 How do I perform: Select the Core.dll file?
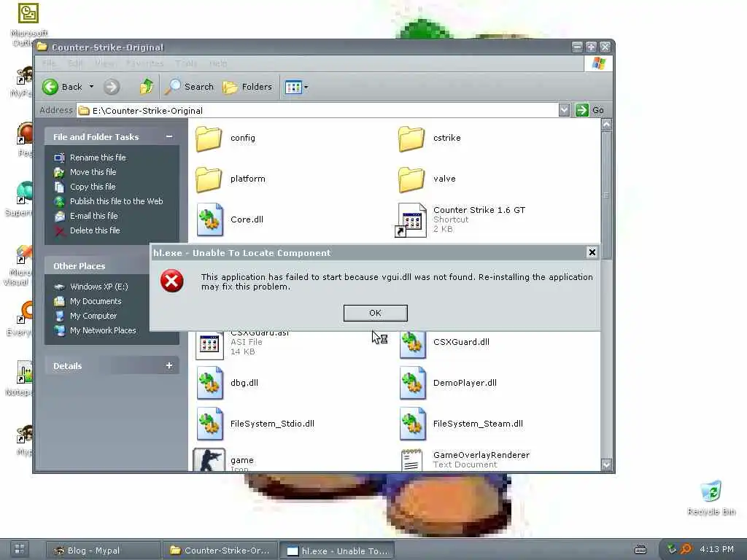click(230, 219)
